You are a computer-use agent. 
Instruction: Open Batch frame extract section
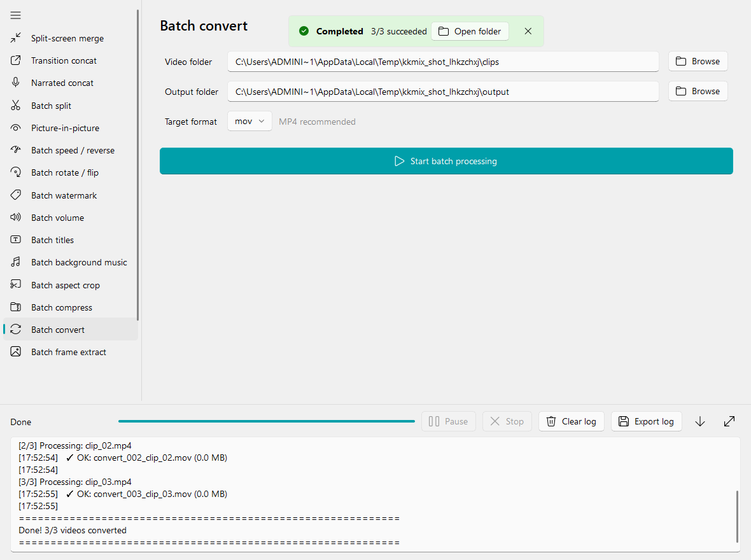pyautogui.click(x=71, y=352)
